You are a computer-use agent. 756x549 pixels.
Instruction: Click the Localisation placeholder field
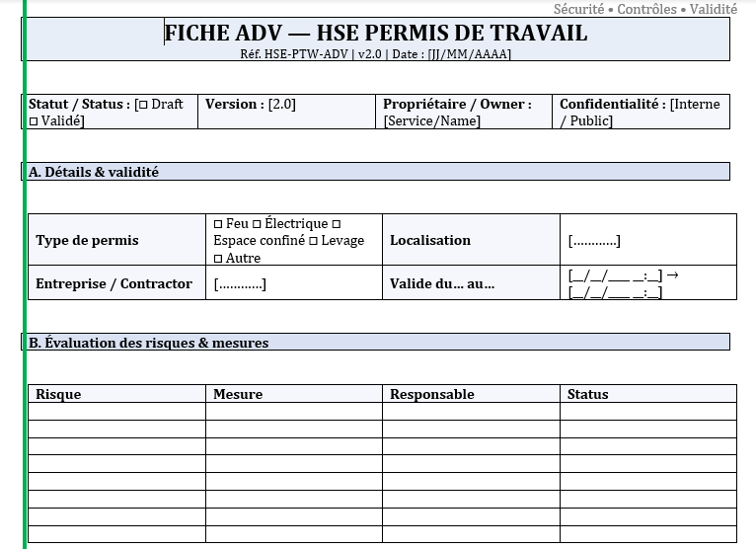pos(594,241)
